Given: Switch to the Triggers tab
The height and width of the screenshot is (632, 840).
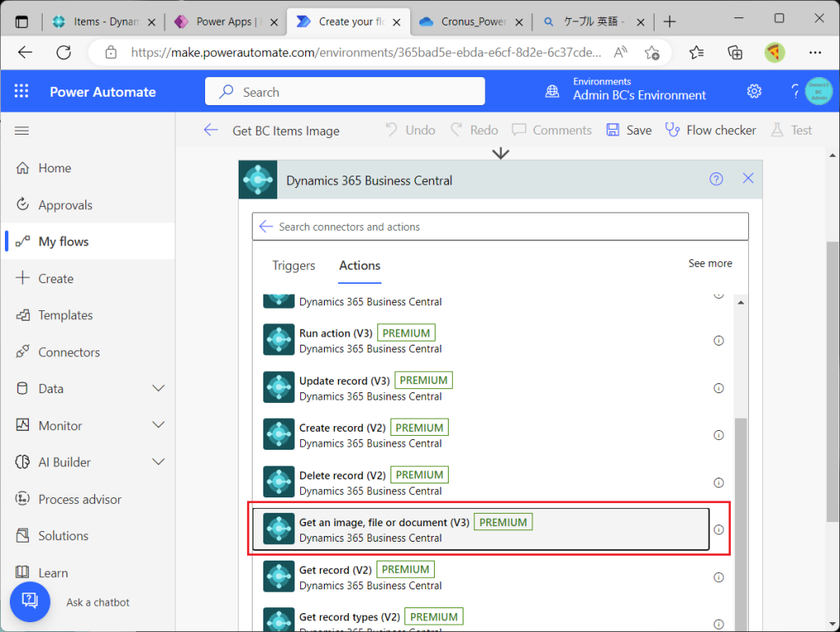Looking at the screenshot, I should click(x=294, y=266).
